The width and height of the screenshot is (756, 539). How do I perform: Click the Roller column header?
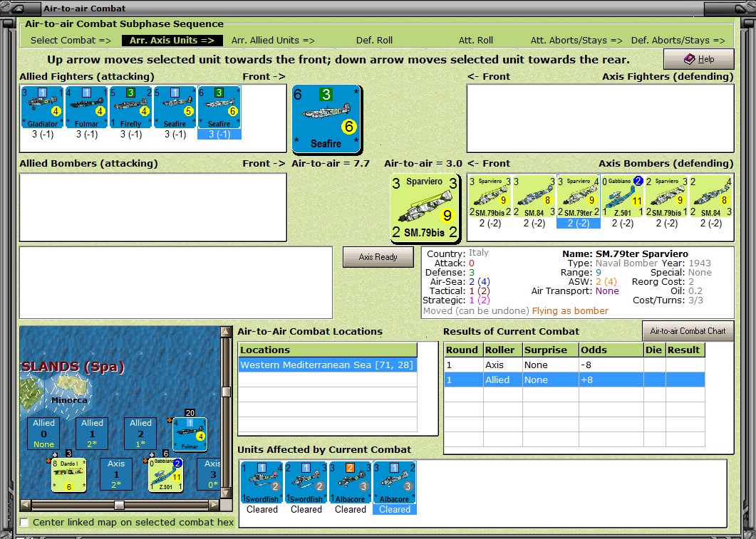tap(503, 350)
